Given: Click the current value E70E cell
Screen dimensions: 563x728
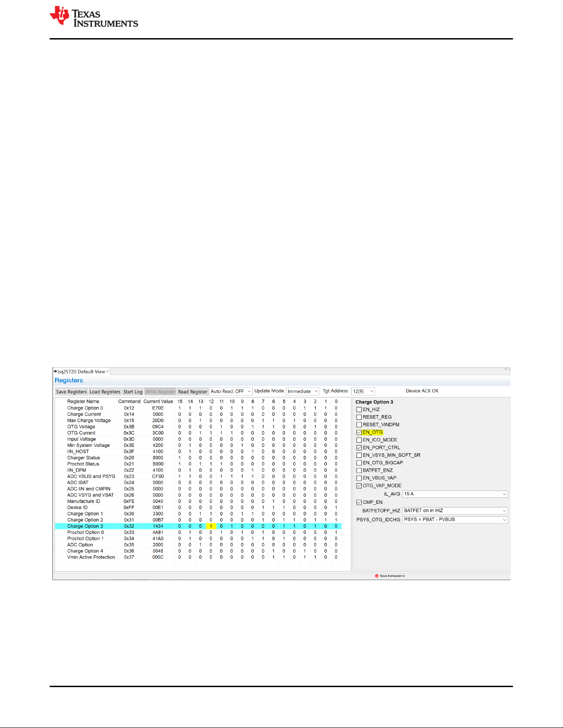Looking at the screenshot, I should [158, 408].
